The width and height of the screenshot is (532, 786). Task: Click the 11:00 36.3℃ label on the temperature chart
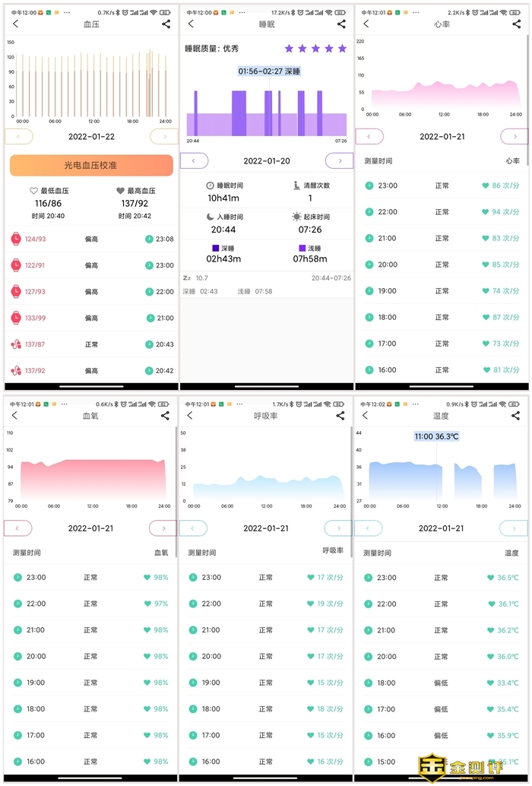coord(436,436)
